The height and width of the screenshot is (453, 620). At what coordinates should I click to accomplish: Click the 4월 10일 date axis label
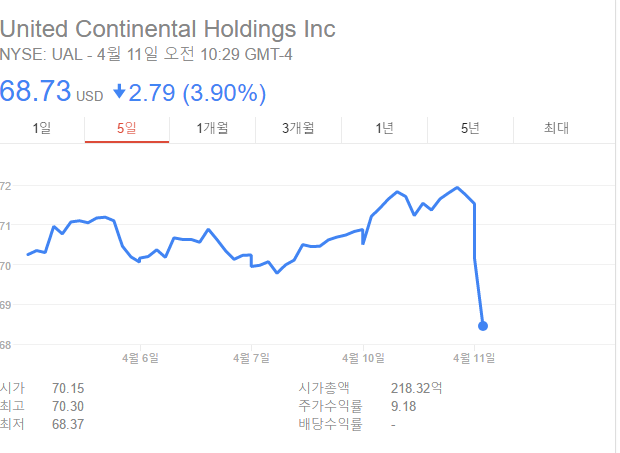[365, 357]
